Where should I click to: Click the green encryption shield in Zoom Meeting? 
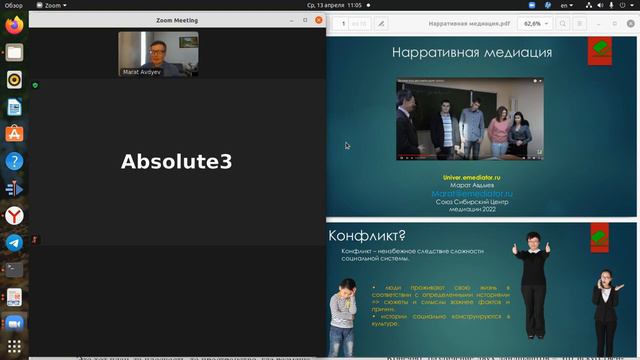click(35, 85)
